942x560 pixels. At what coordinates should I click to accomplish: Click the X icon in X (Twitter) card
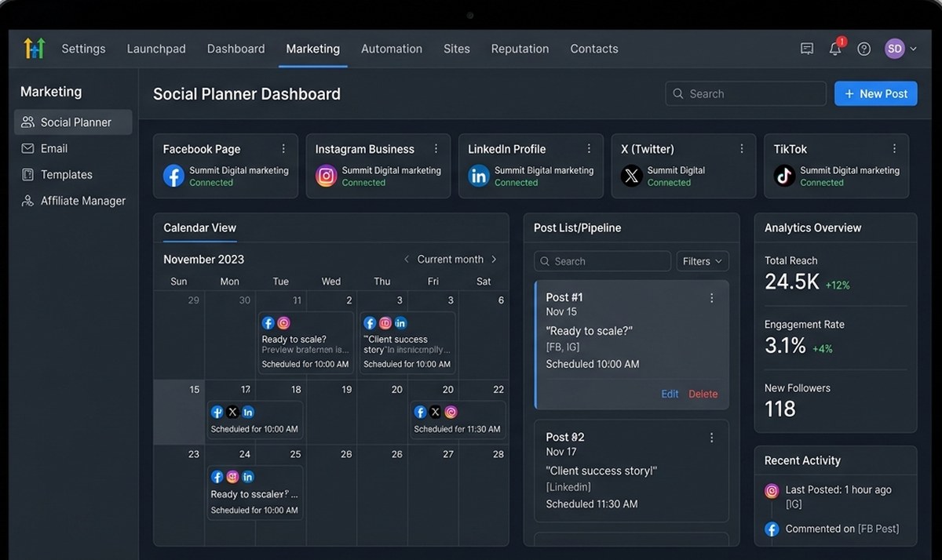point(632,176)
